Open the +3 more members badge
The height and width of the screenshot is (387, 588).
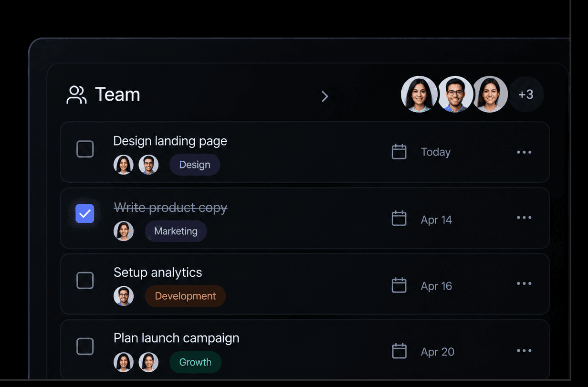526,94
